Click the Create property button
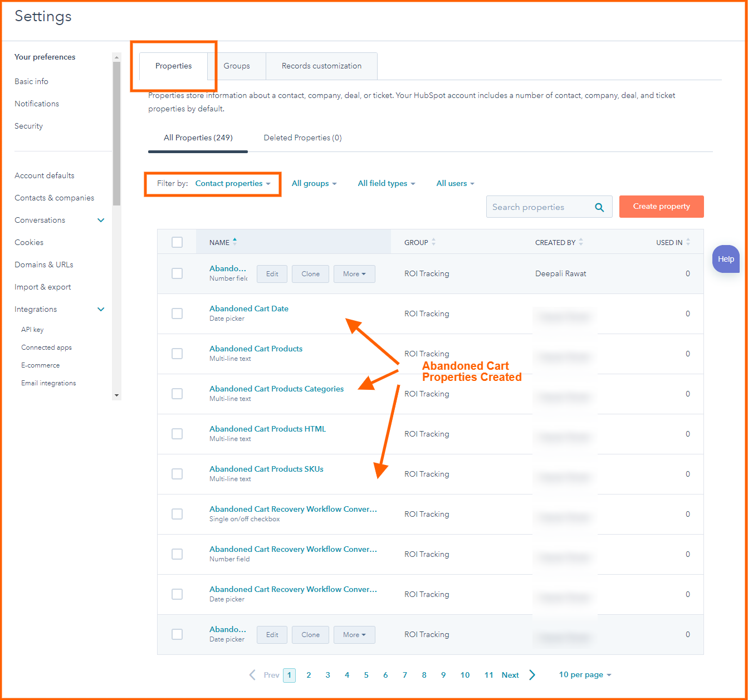 661,207
